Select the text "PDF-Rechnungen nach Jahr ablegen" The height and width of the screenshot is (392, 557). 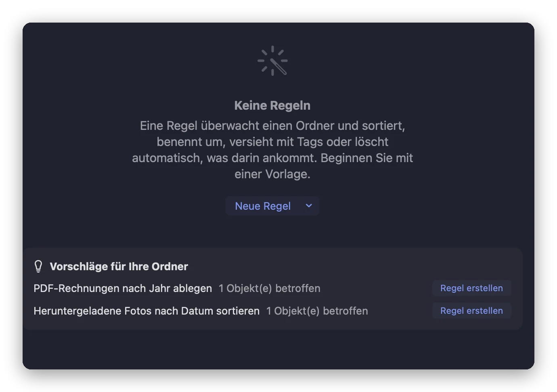tap(123, 288)
